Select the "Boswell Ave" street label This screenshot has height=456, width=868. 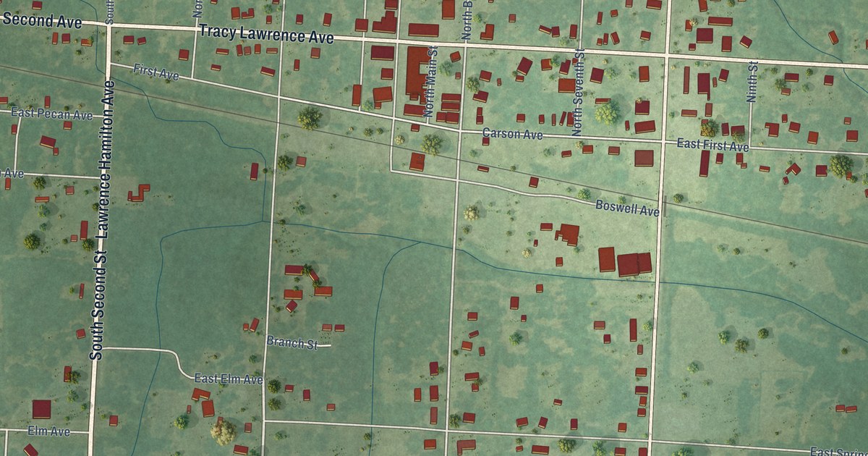click(627, 208)
